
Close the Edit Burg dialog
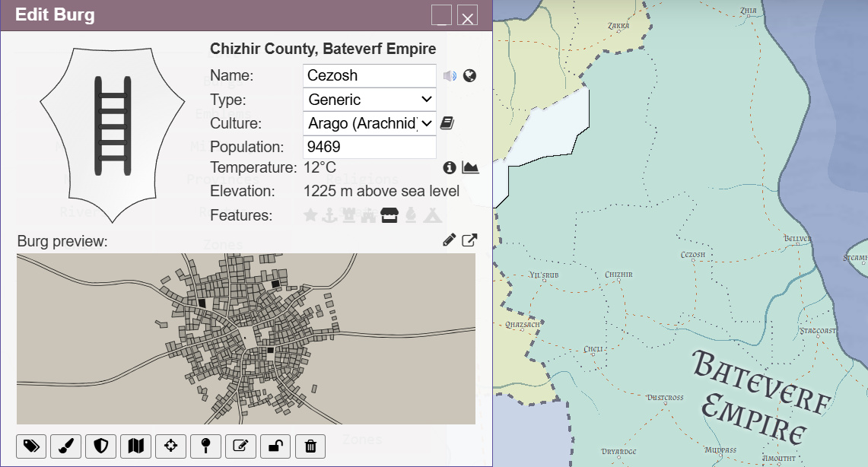tap(467, 15)
